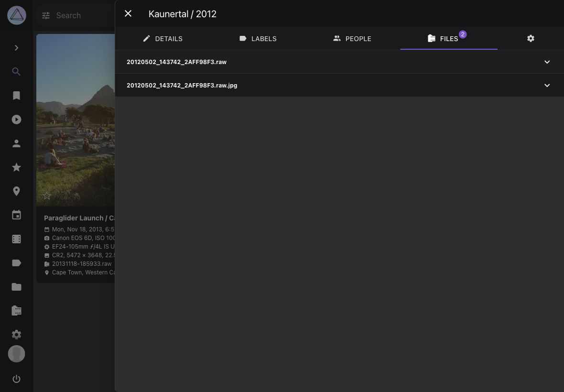Viewport: 564px width, 392px height.
Task: Open the Library section in the sidebar
Action: click(16, 310)
